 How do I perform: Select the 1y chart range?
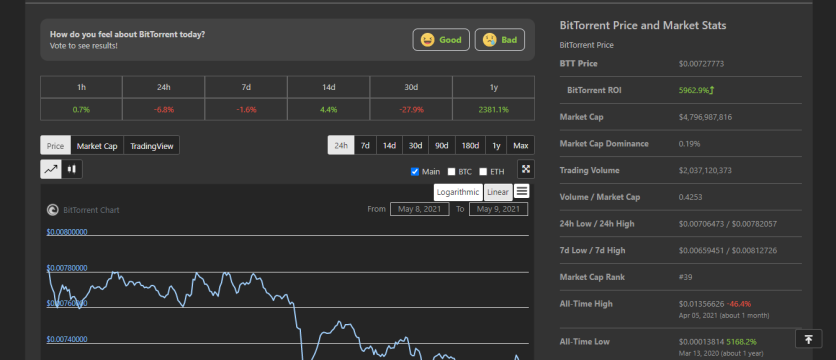click(496, 145)
